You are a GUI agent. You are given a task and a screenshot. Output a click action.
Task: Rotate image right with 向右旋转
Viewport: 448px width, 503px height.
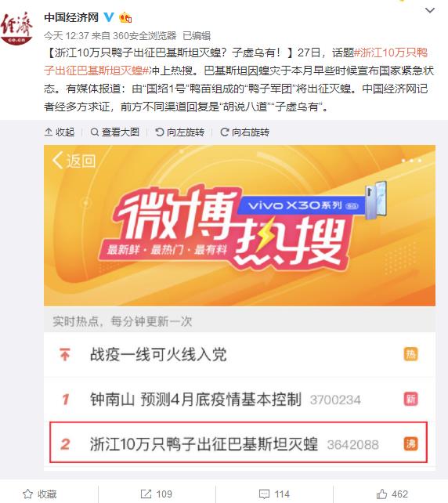[244, 132]
